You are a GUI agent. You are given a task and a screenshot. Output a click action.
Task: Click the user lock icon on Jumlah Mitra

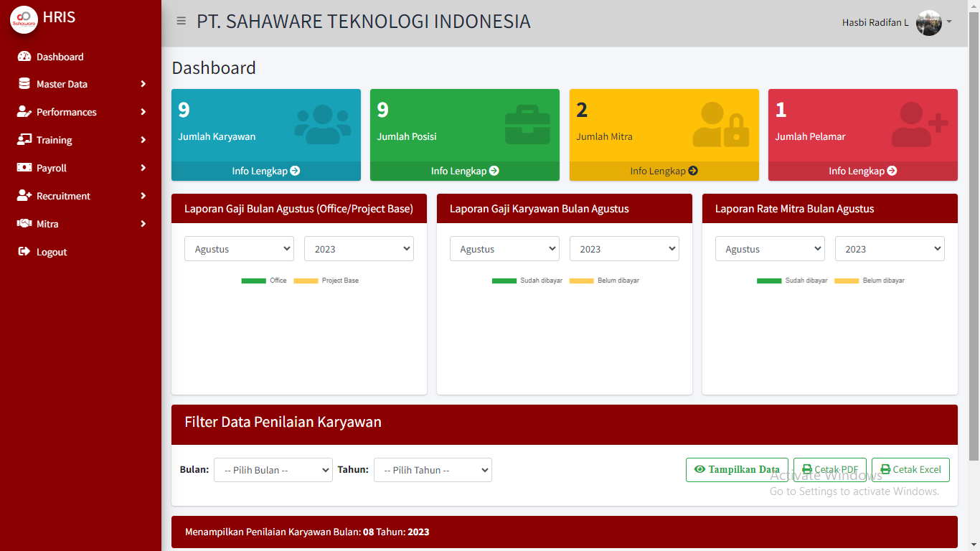pos(720,125)
